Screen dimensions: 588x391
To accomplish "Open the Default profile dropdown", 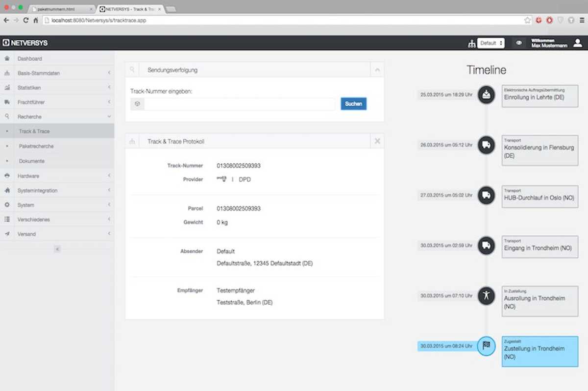I will [x=490, y=43].
